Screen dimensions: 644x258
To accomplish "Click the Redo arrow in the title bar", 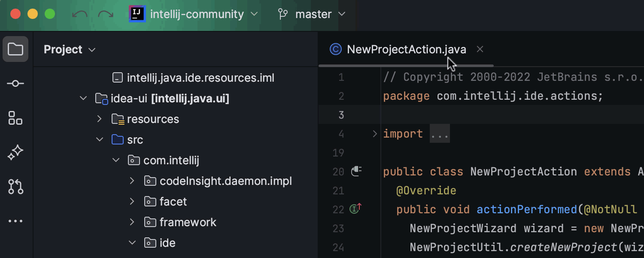I will 105,14.
